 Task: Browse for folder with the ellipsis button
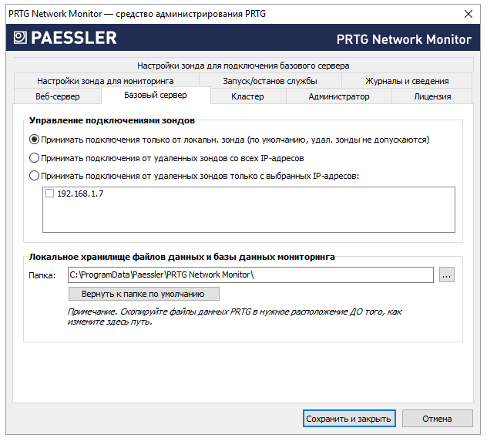[447, 275]
